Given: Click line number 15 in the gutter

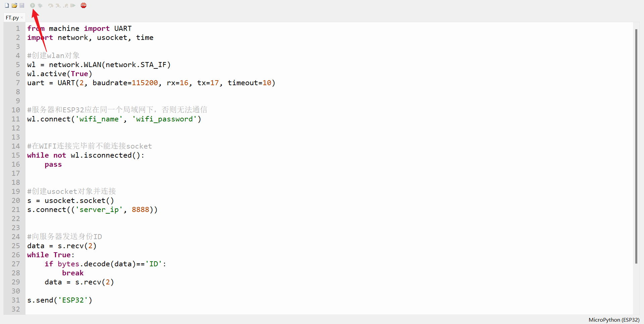Looking at the screenshot, I should click(x=16, y=155).
